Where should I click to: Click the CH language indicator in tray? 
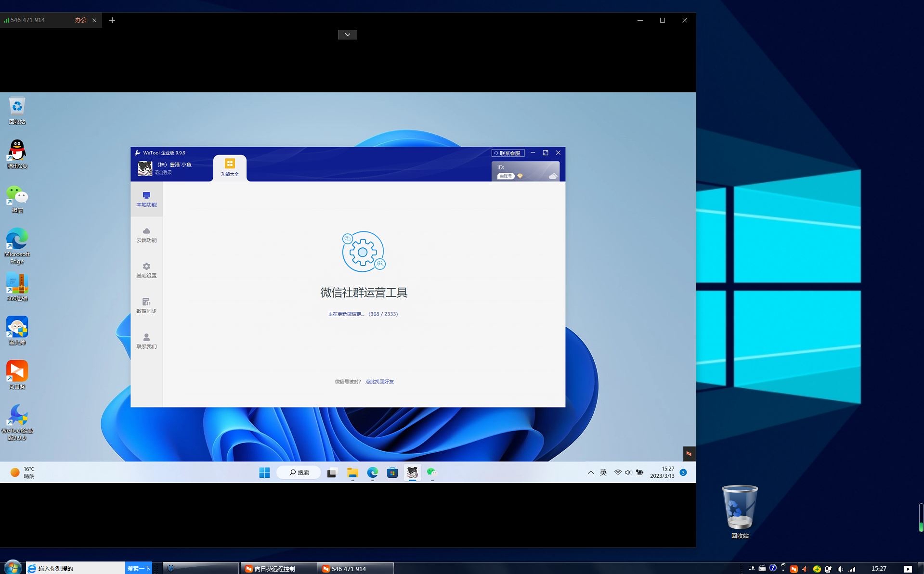pos(751,568)
